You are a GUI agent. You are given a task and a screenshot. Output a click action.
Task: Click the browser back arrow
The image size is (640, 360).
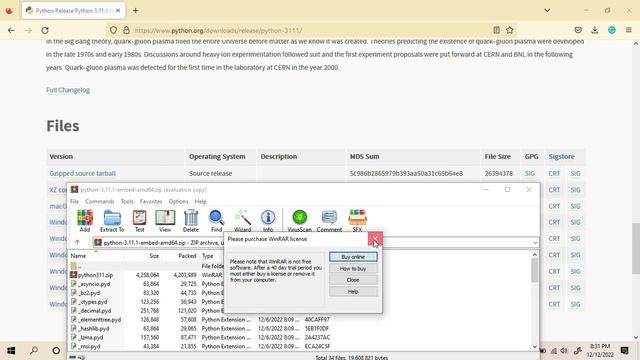[x=11, y=30]
